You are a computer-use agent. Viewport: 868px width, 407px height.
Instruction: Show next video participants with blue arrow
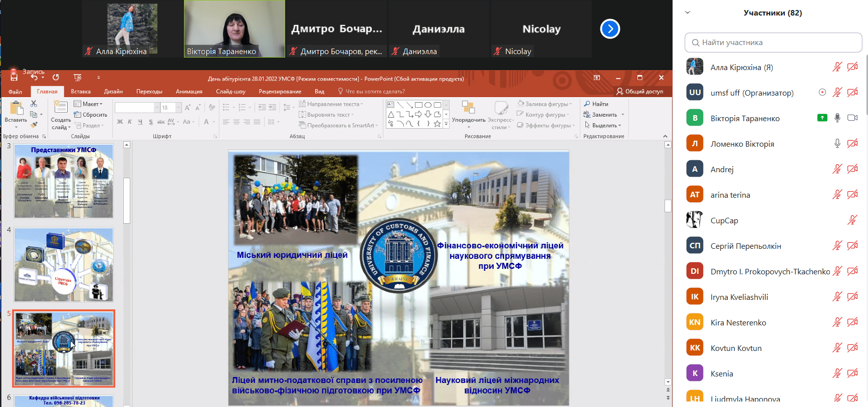point(610,29)
